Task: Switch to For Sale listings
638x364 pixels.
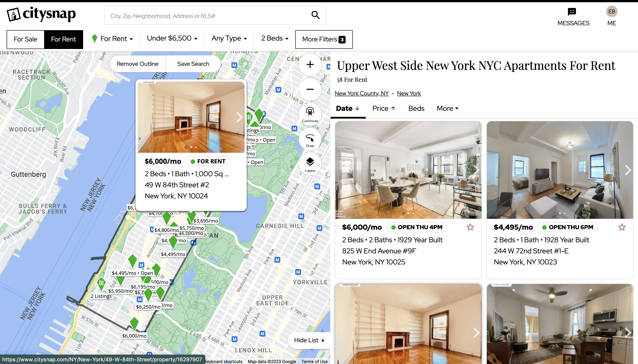Action: 25,39
